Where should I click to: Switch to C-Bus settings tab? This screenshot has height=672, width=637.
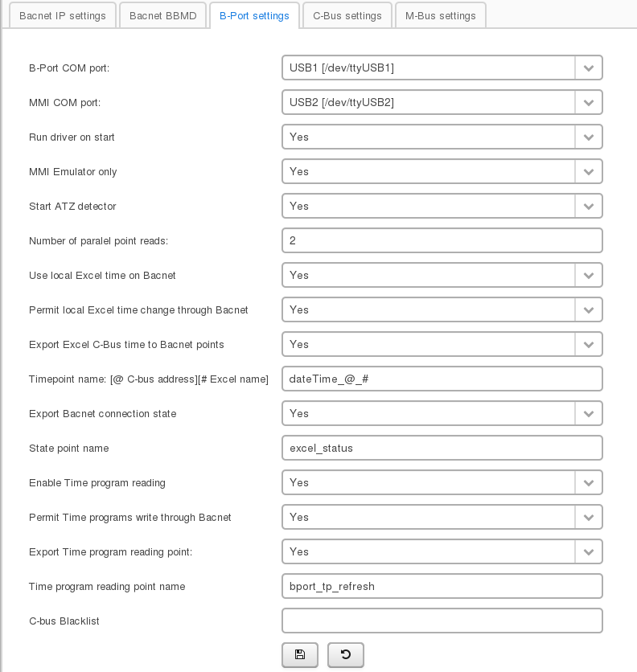coord(347,15)
